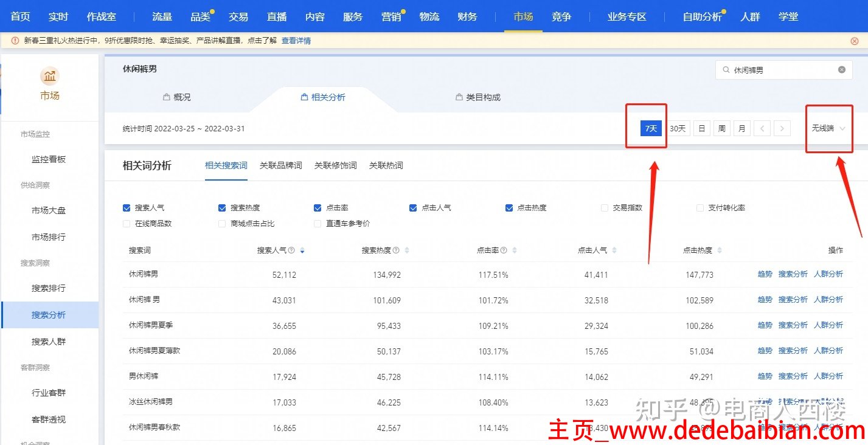Image resolution: width=868 pixels, height=445 pixels.
Task: Open 市场大盘 in sidebar
Action: [49, 210]
